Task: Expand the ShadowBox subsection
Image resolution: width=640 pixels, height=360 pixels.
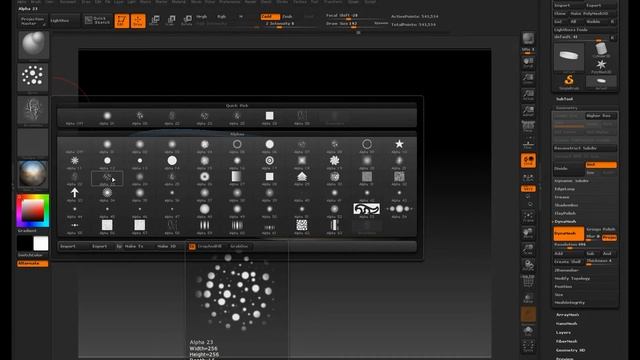Action: (566, 205)
